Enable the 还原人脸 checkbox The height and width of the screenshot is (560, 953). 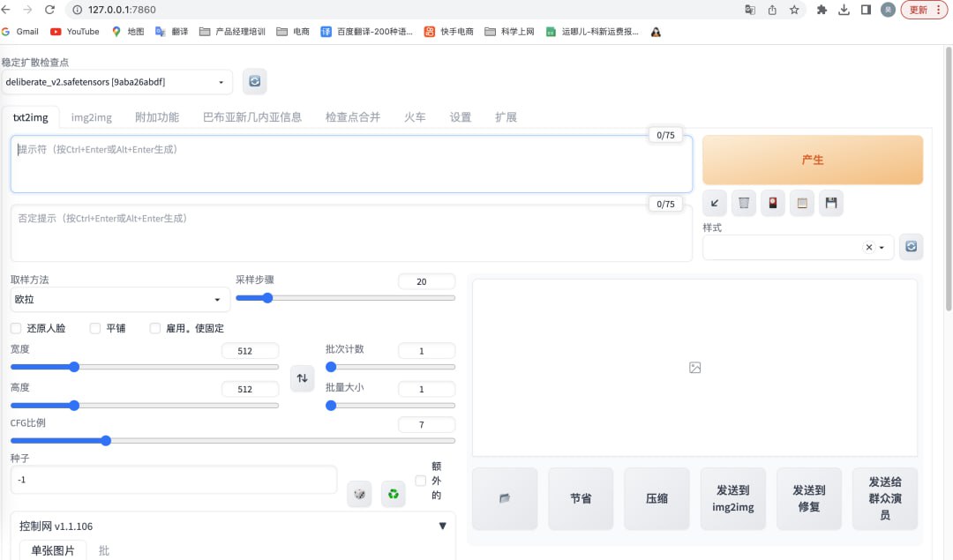(16, 328)
